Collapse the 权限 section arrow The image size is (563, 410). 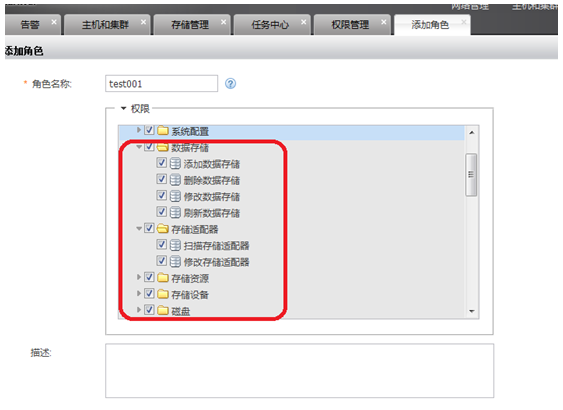[x=124, y=108]
